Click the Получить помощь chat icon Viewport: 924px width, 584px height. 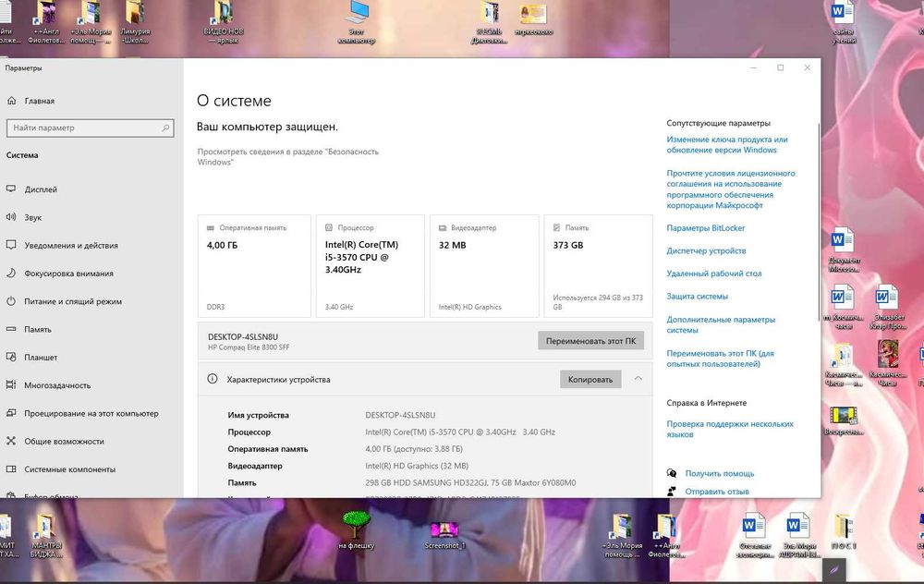point(671,473)
